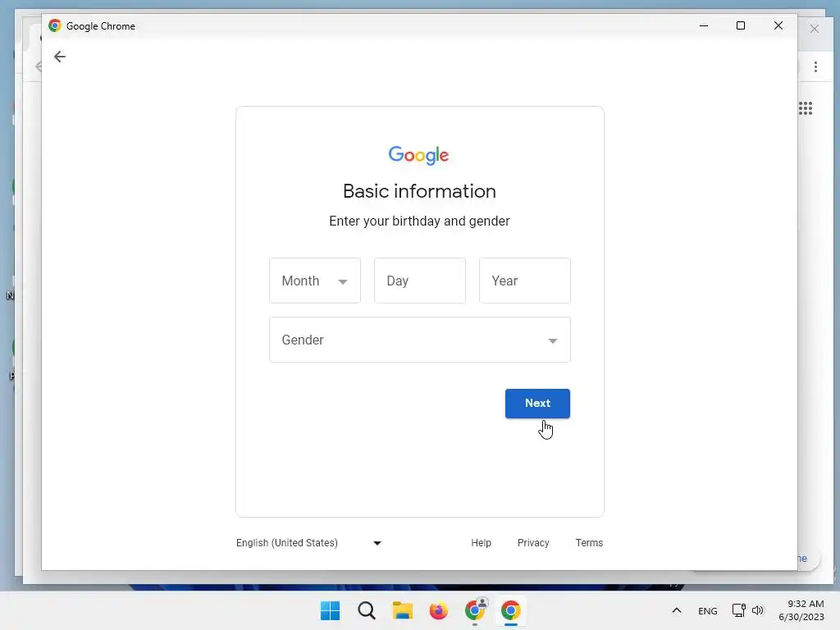Screen dimensions: 840x630
Task: Open the Help link
Action: (481, 543)
